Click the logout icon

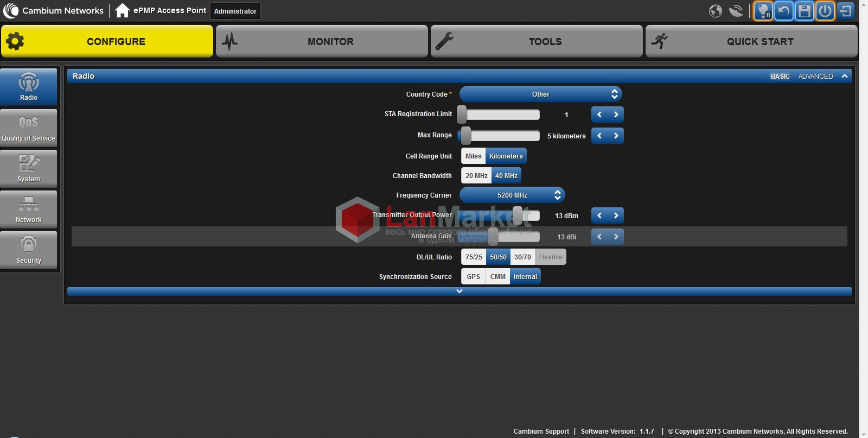845,11
